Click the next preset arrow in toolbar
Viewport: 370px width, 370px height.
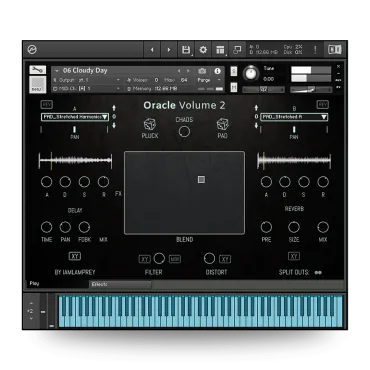click(x=169, y=50)
